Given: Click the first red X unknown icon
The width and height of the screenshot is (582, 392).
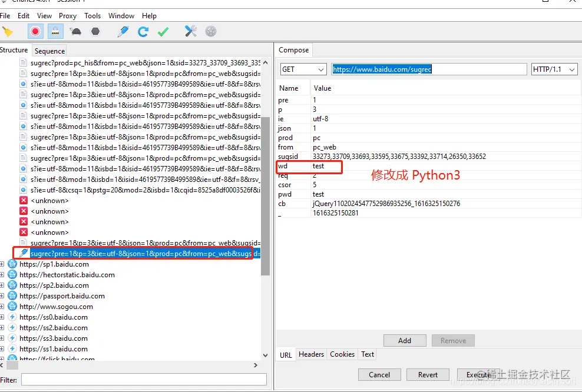Looking at the screenshot, I should click(x=24, y=201).
